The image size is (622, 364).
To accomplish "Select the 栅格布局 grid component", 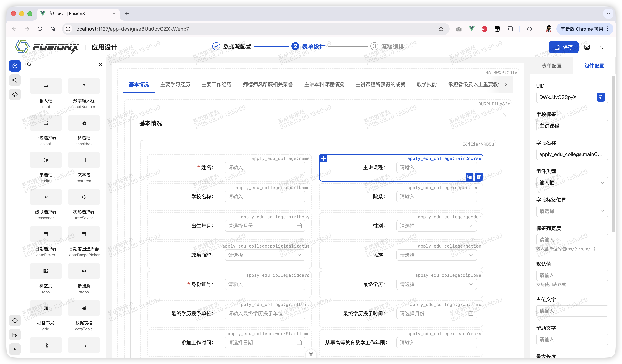I will 45,308.
